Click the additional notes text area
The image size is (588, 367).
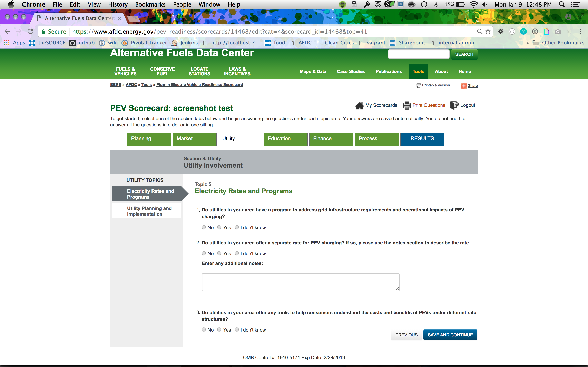coord(300,282)
